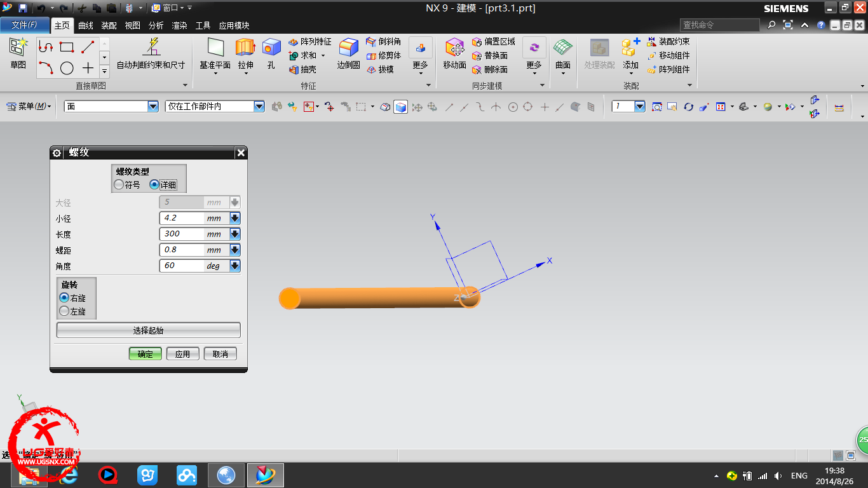Screen dimensions: 868x488
Task: Click the 阵列组件 pattern component tool
Action: (x=668, y=69)
